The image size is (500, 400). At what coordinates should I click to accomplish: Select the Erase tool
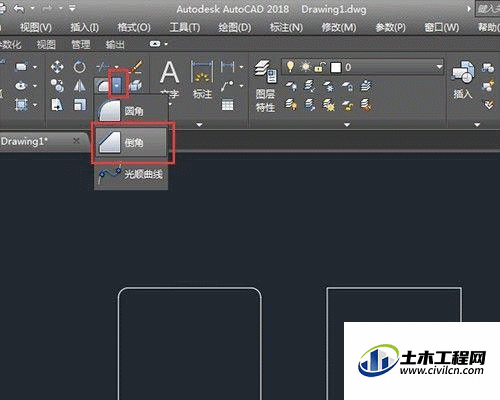coord(136,67)
